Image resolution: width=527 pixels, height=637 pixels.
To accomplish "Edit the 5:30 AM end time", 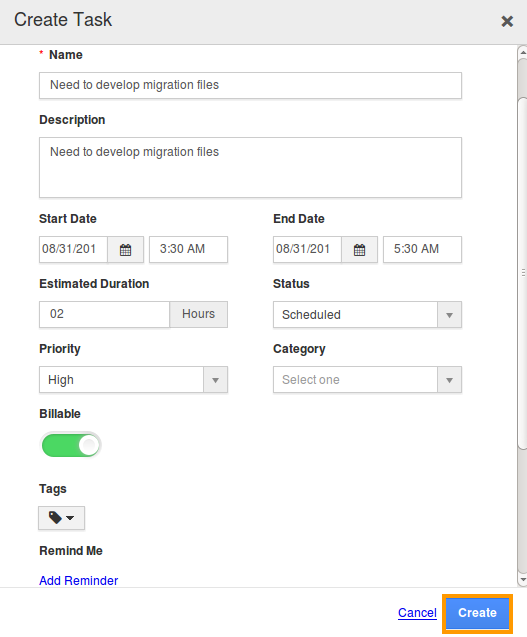I will 423,249.
